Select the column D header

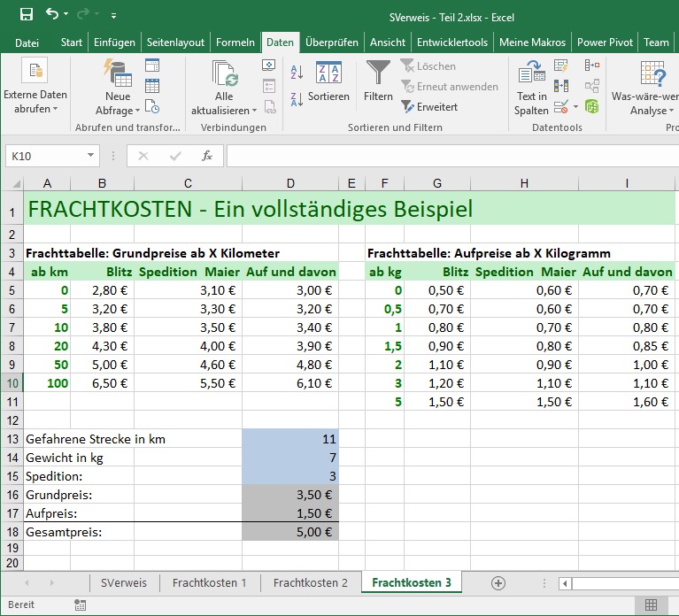[x=290, y=183]
